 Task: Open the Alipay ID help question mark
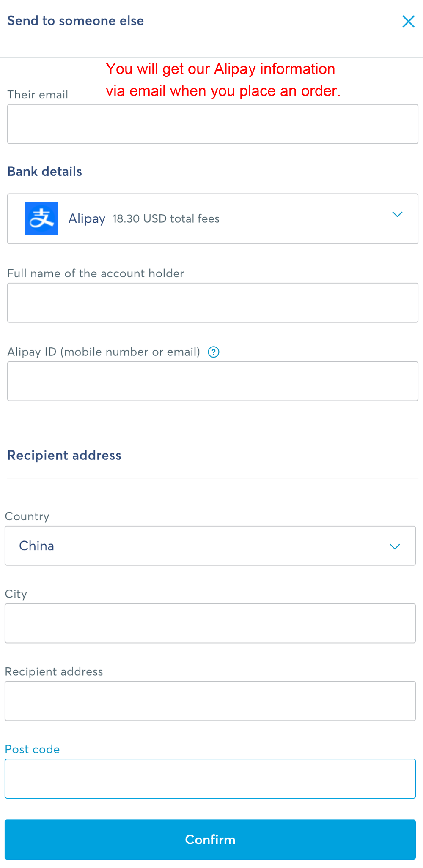(214, 352)
